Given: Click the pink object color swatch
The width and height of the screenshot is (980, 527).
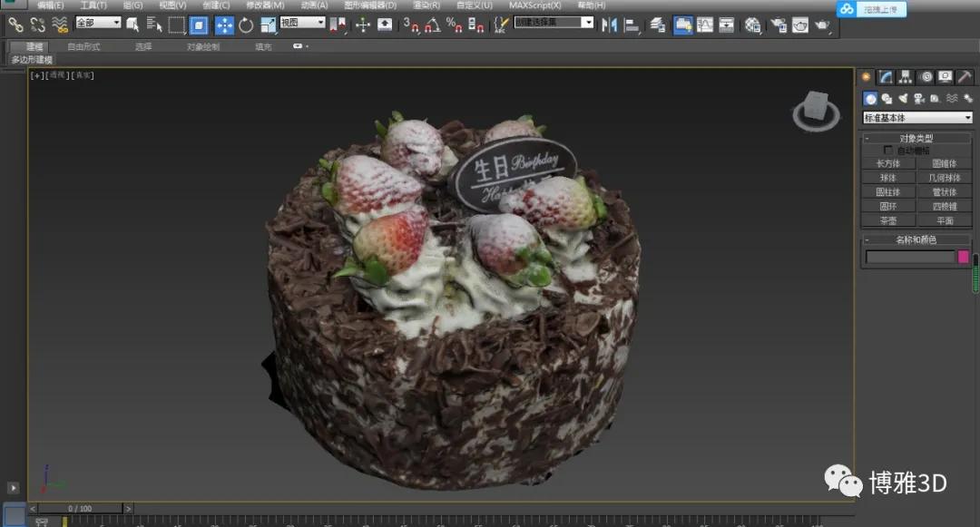Looking at the screenshot, I should point(964,257).
